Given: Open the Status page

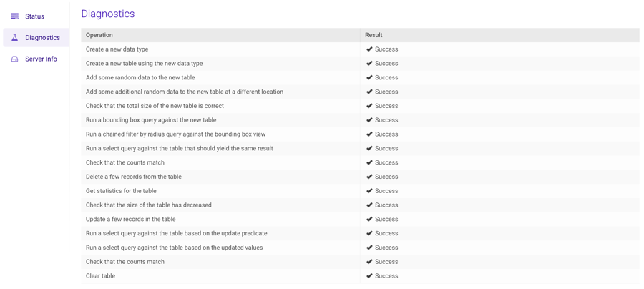Looking at the screenshot, I should (x=34, y=16).
